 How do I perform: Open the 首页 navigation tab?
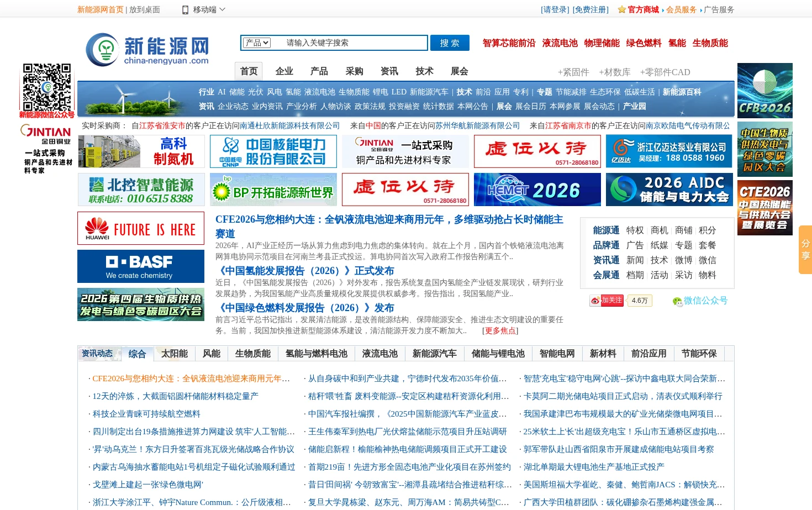pyautogui.click(x=249, y=71)
